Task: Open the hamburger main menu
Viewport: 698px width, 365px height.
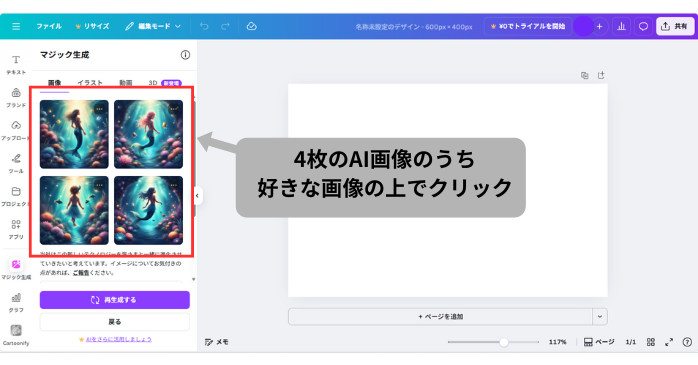Action: click(x=16, y=26)
